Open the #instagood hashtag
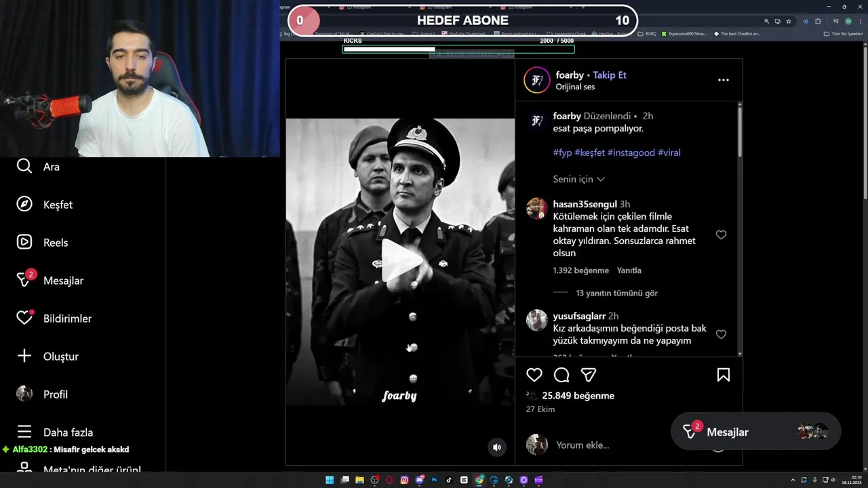The height and width of the screenshot is (488, 868). click(x=631, y=152)
